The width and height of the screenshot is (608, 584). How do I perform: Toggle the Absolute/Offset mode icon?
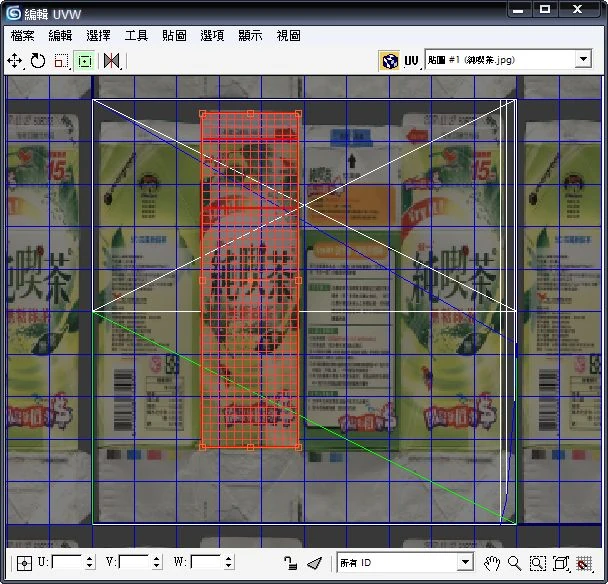click(x=24, y=563)
